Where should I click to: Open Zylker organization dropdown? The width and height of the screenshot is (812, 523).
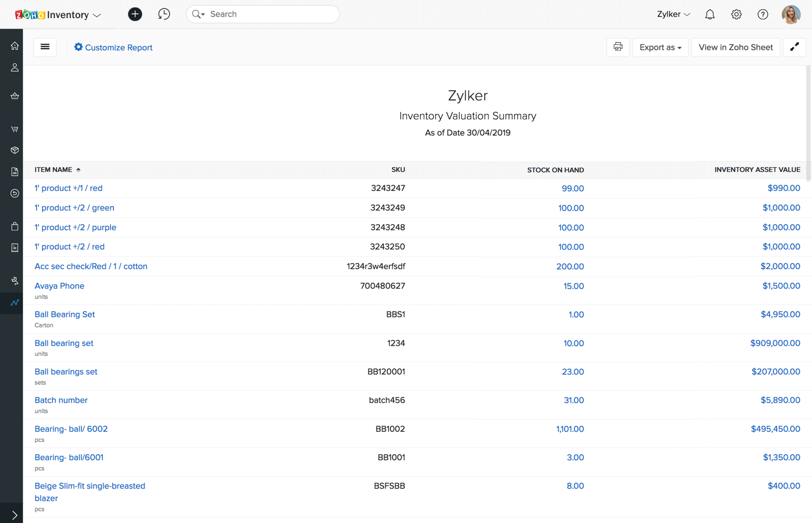click(x=673, y=15)
